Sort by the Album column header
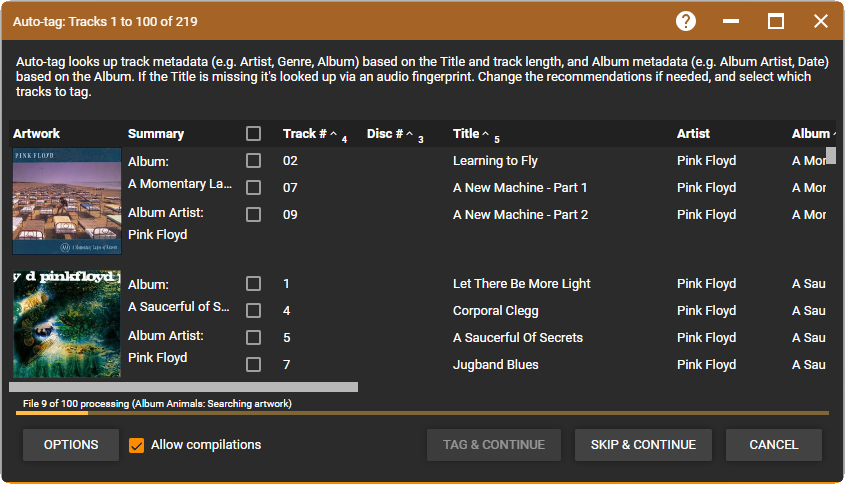 click(810, 134)
